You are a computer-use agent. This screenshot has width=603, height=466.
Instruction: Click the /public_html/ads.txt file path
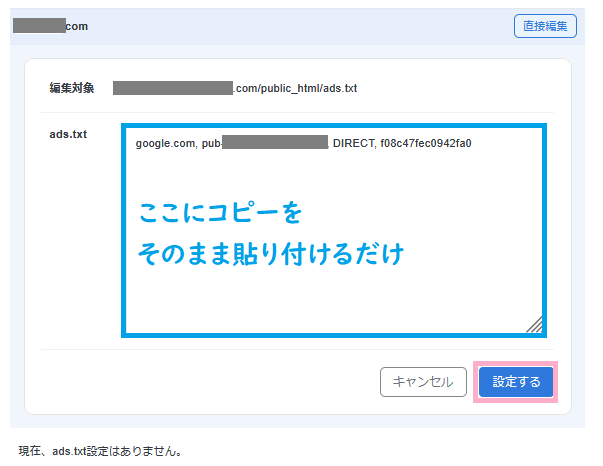coord(295,88)
